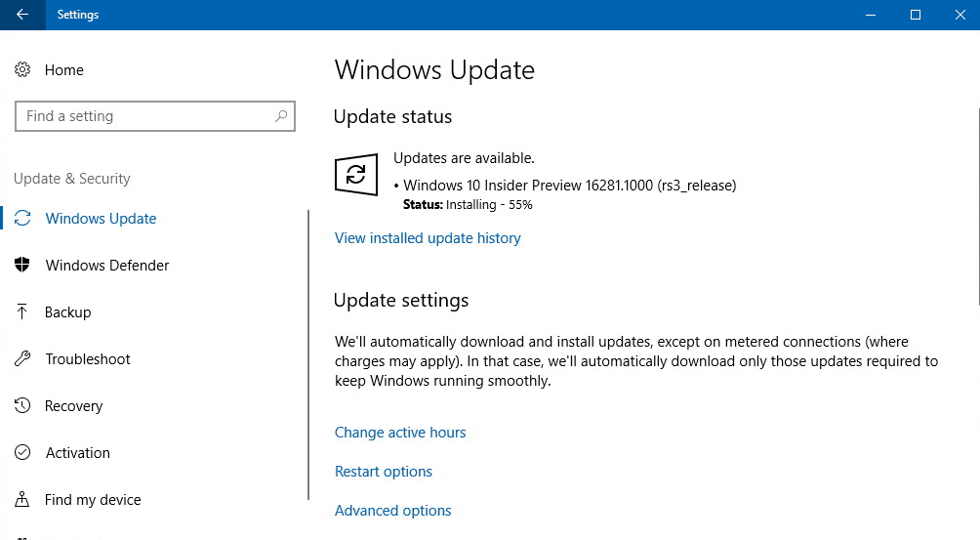980x540 pixels.
Task: Open the Troubleshoot page
Action: tap(88, 359)
